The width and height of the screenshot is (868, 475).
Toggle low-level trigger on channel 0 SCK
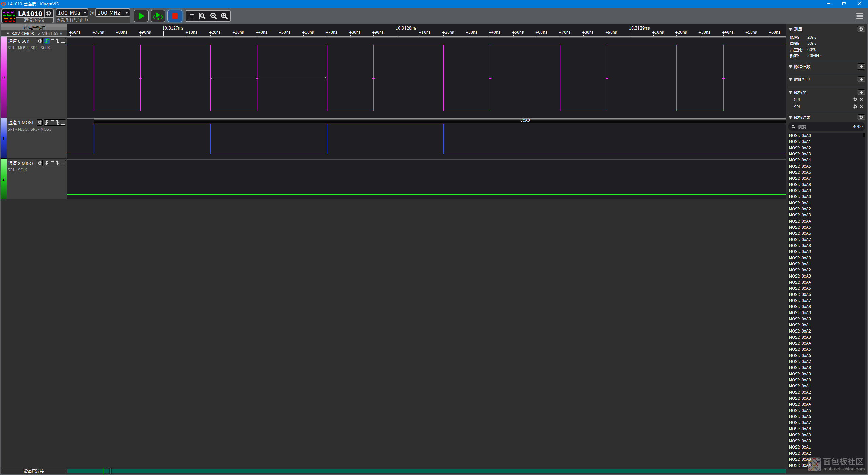[63, 41]
